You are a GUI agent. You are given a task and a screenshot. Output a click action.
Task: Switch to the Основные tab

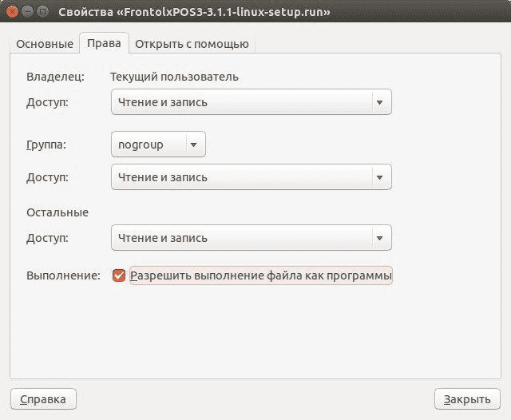[45, 44]
